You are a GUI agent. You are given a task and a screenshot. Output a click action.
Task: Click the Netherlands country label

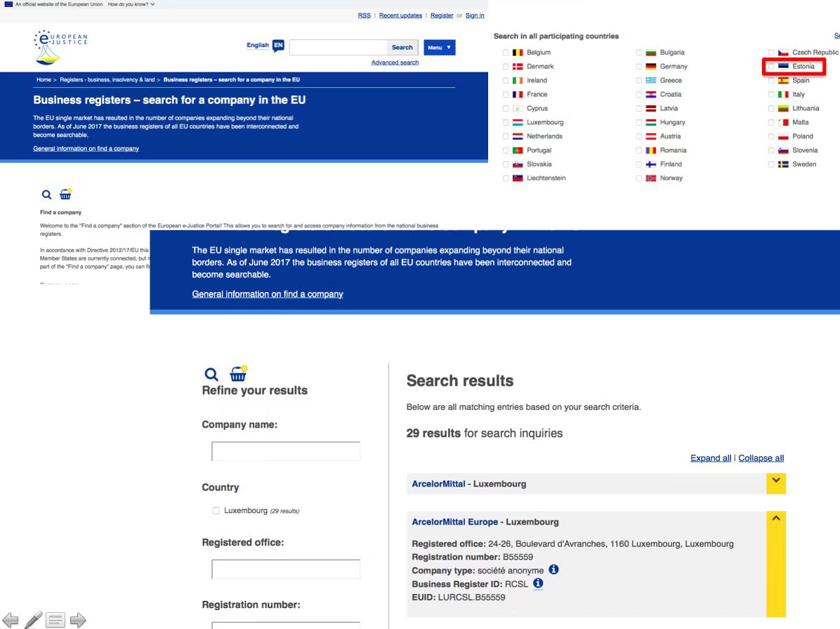tap(544, 136)
